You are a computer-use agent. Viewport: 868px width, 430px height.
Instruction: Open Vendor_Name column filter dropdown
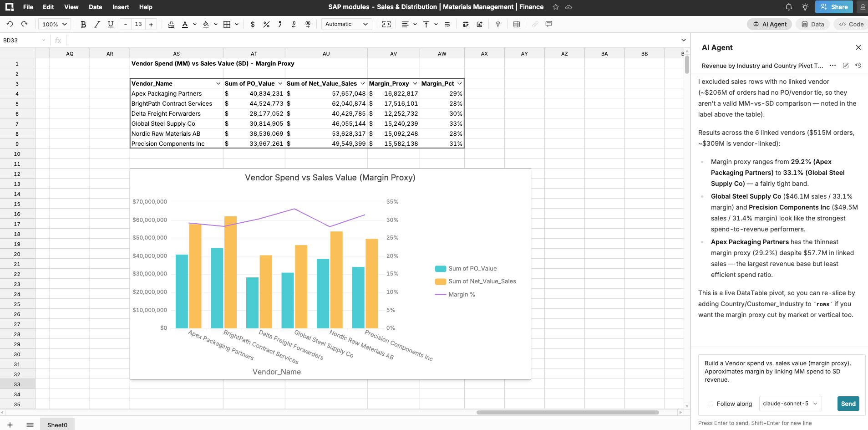click(x=218, y=83)
